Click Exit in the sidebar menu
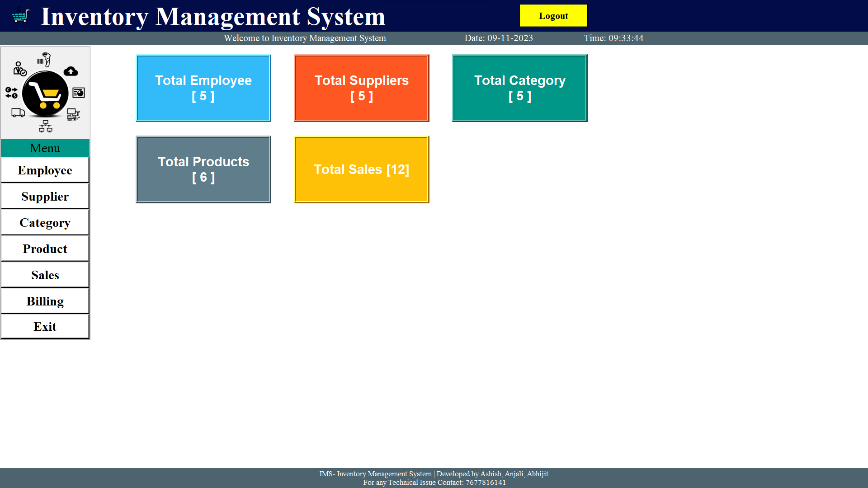This screenshot has height=488, width=868. (45, 326)
